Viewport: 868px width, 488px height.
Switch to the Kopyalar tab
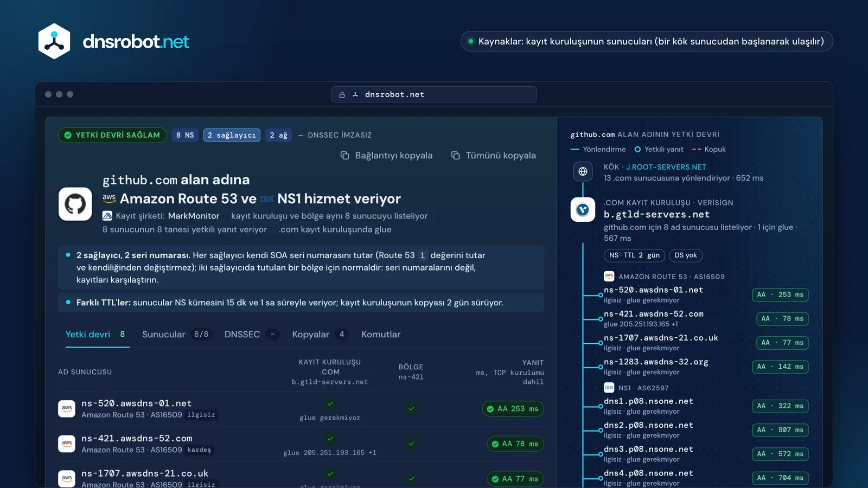tap(320, 335)
